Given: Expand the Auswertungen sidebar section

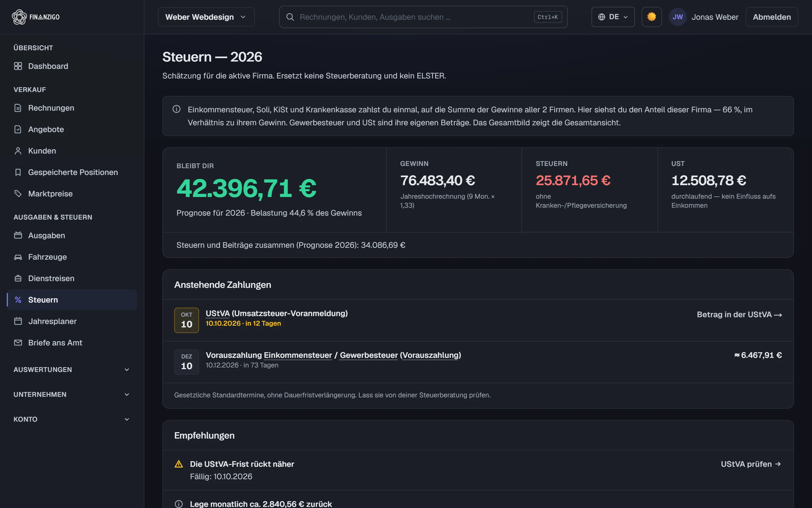Looking at the screenshot, I should [x=71, y=370].
